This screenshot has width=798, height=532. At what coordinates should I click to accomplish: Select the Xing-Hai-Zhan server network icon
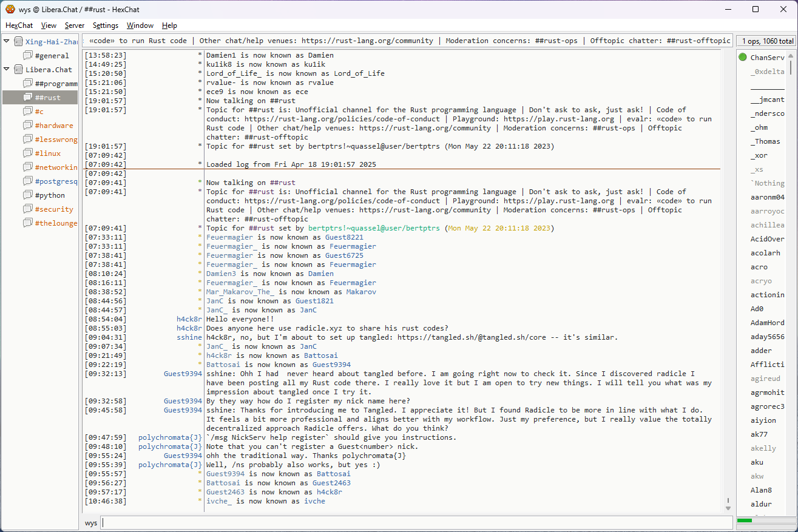[19, 42]
